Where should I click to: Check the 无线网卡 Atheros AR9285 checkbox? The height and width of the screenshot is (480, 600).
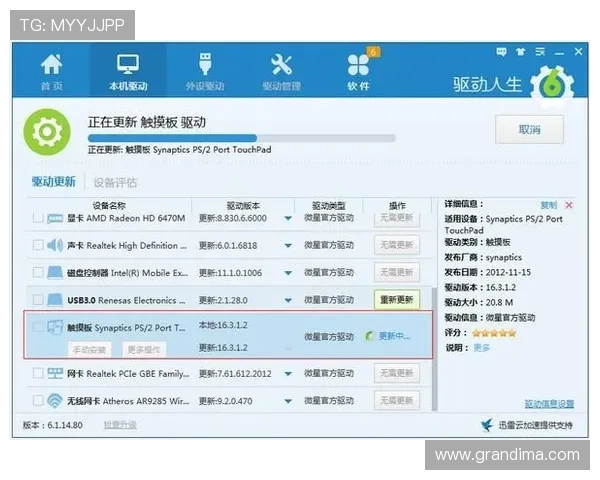(x=38, y=401)
